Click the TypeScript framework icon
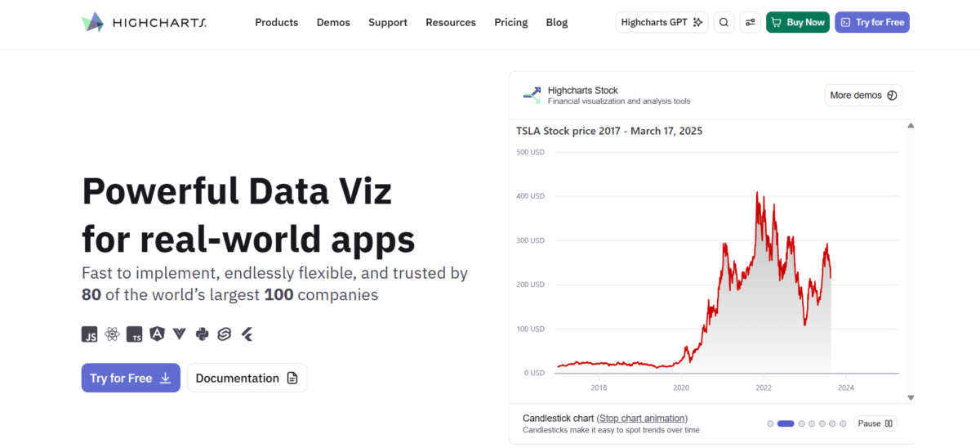Viewport: 980px width, 448px height. click(x=135, y=334)
